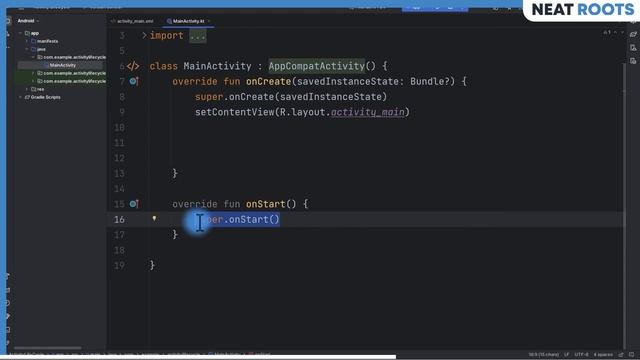Select the second com.example.activitylifecycle package row
This screenshot has height=360, width=640.
click(71, 73)
